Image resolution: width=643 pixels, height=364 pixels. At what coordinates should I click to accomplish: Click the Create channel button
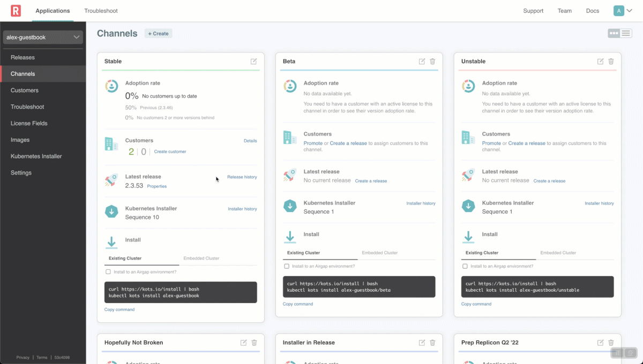click(159, 34)
